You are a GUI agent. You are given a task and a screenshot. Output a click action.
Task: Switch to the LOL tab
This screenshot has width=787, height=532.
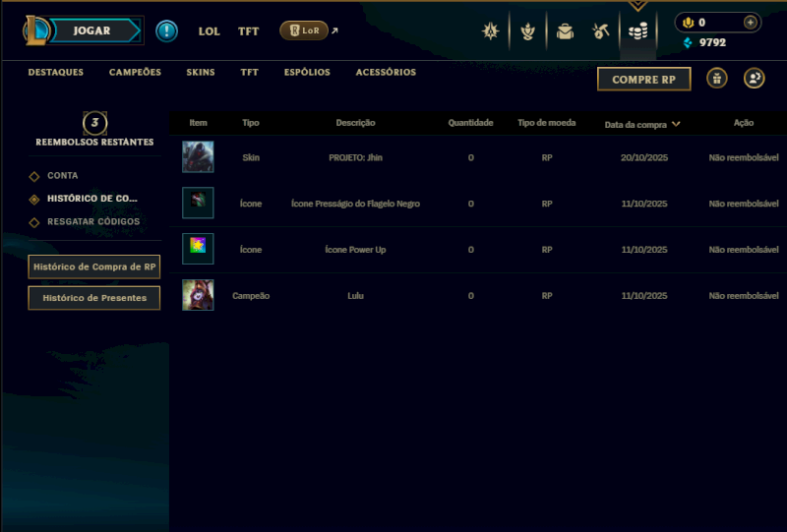point(209,31)
